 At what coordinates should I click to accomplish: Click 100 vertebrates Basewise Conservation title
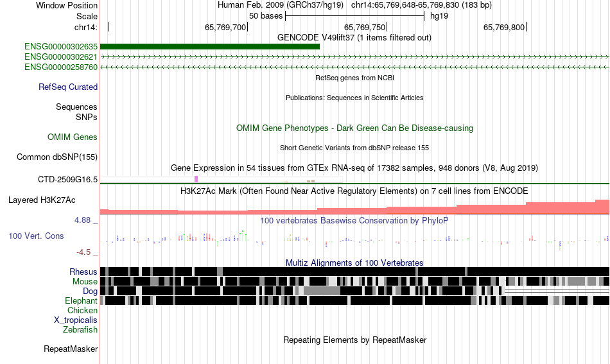tap(354, 220)
